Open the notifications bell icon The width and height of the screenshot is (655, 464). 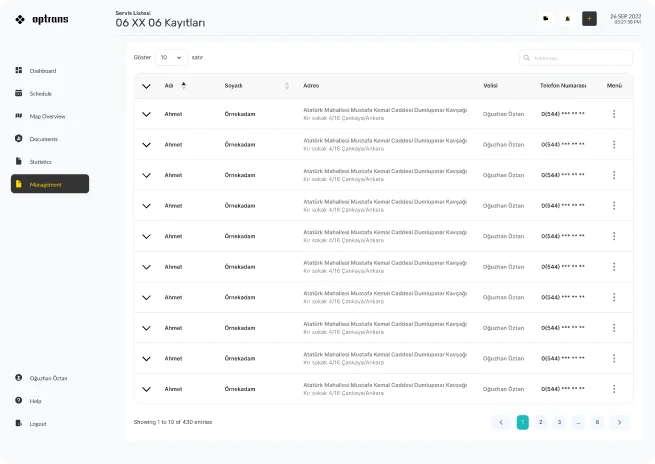[x=568, y=18]
